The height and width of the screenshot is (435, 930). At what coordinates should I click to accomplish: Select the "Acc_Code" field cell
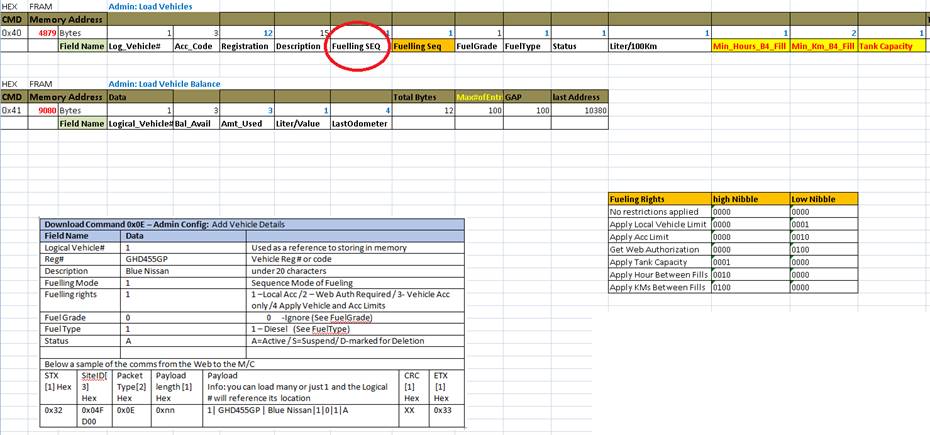(x=194, y=46)
